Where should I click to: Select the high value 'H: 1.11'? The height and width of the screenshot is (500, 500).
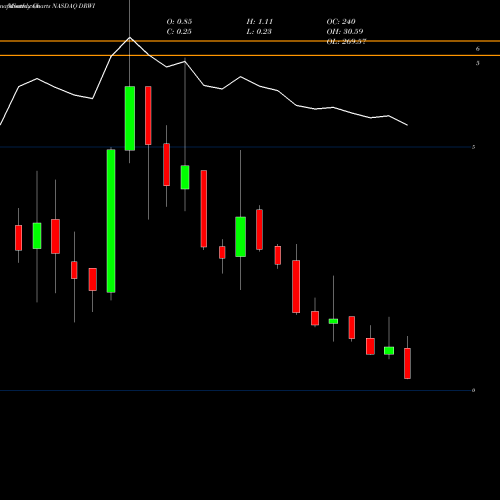(x=260, y=22)
